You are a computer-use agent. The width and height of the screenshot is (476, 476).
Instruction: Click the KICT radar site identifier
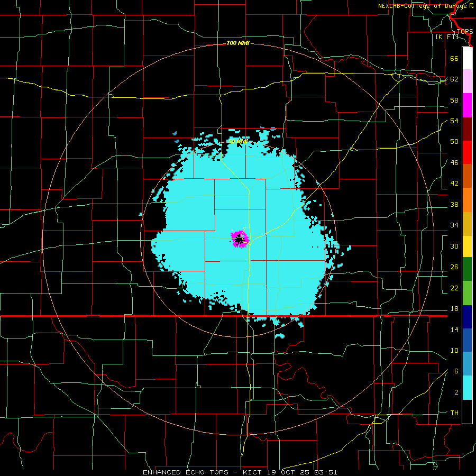tap(253, 472)
